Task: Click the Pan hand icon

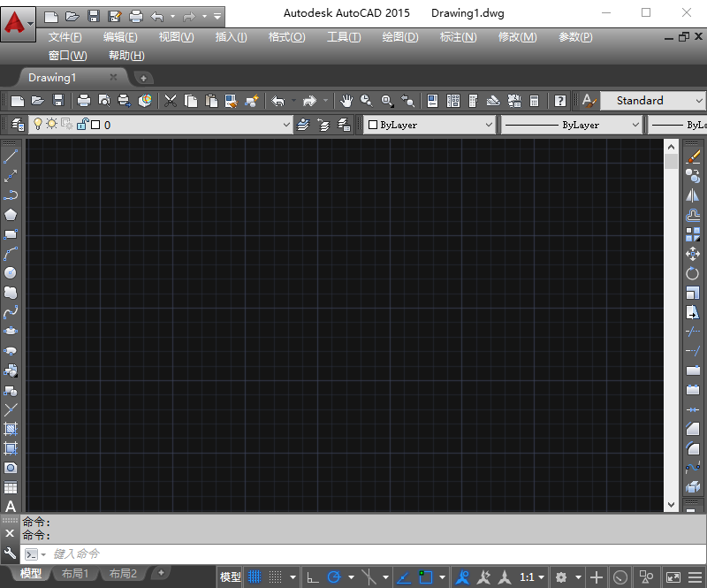Action: 346,101
